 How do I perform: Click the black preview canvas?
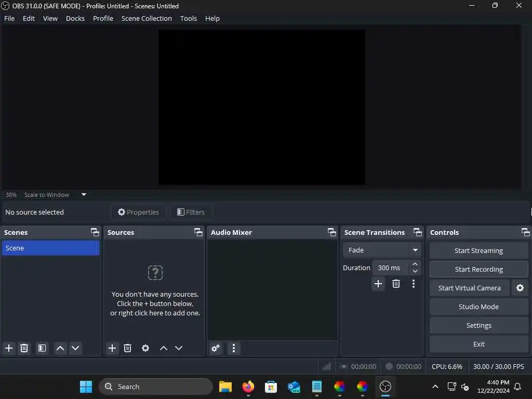(262, 107)
